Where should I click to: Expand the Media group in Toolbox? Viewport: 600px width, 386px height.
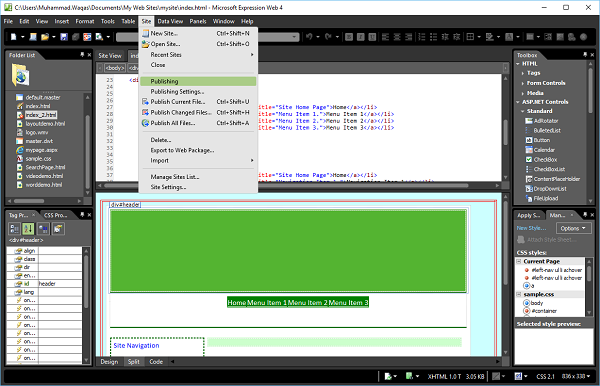tap(523, 93)
